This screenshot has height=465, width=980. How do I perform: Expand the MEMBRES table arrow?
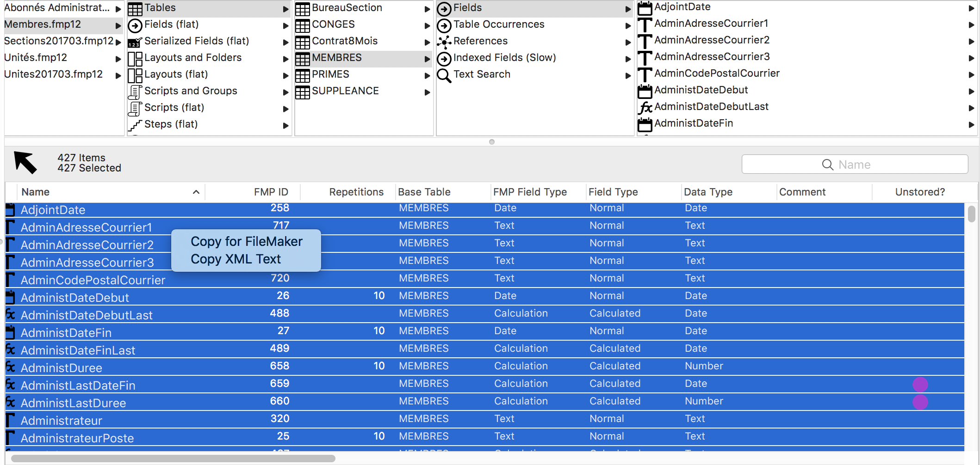click(427, 59)
